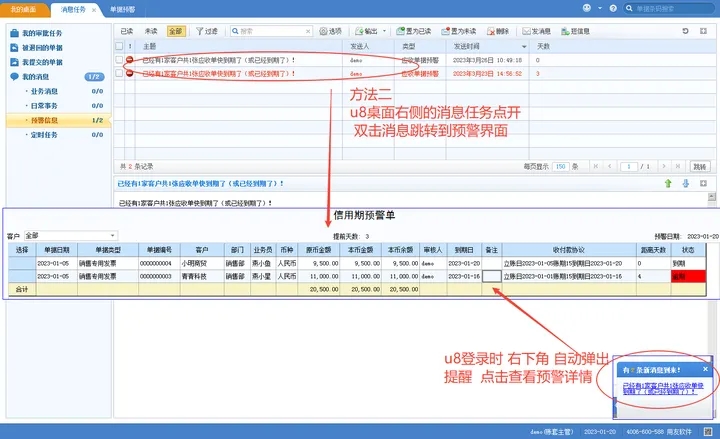Close the new-message popup notification
This screenshot has width=720, height=439.
tap(706, 369)
